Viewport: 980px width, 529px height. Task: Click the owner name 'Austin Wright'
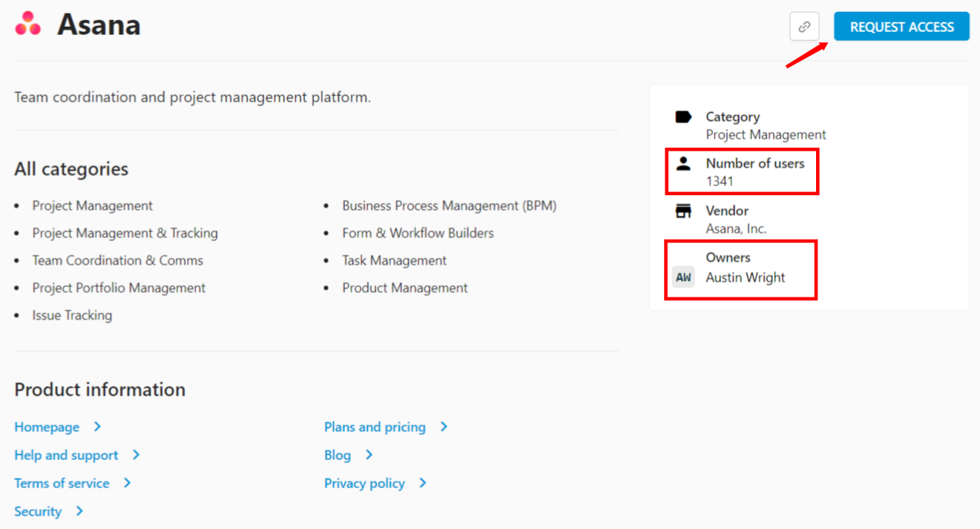745,277
